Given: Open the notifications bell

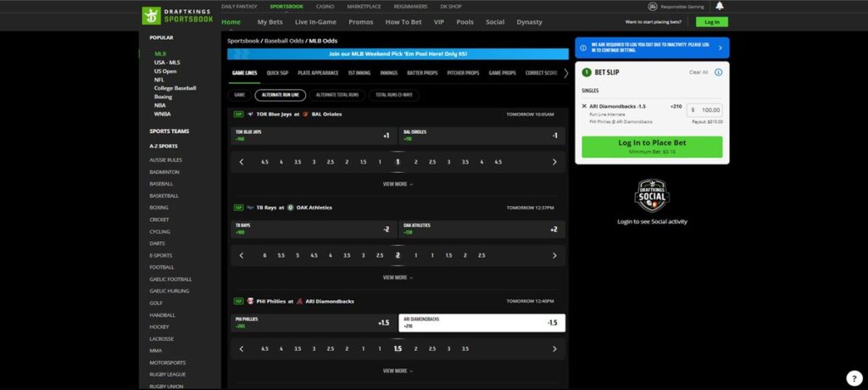Looking at the screenshot, I should [719, 6].
